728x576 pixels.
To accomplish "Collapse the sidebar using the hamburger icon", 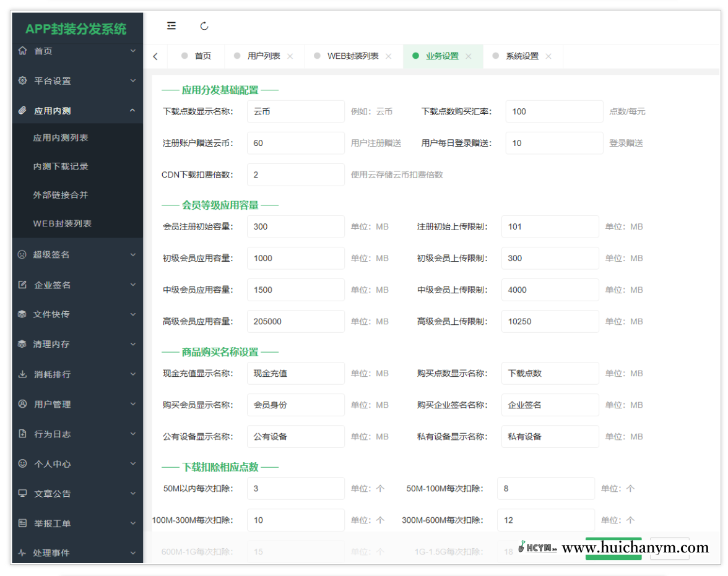I will point(171,26).
